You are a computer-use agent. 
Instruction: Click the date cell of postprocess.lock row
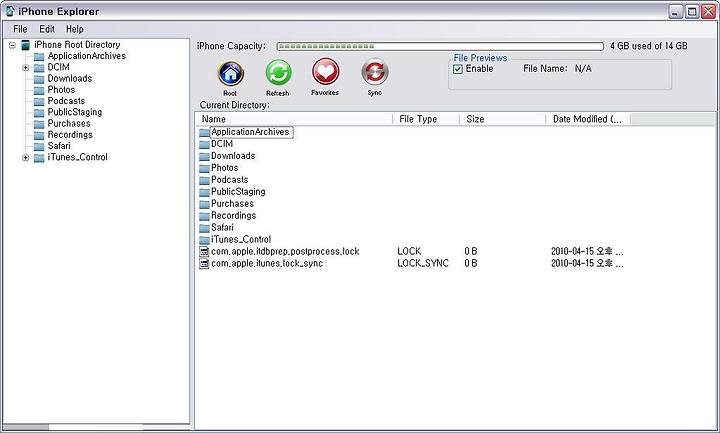click(x=587, y=252)
